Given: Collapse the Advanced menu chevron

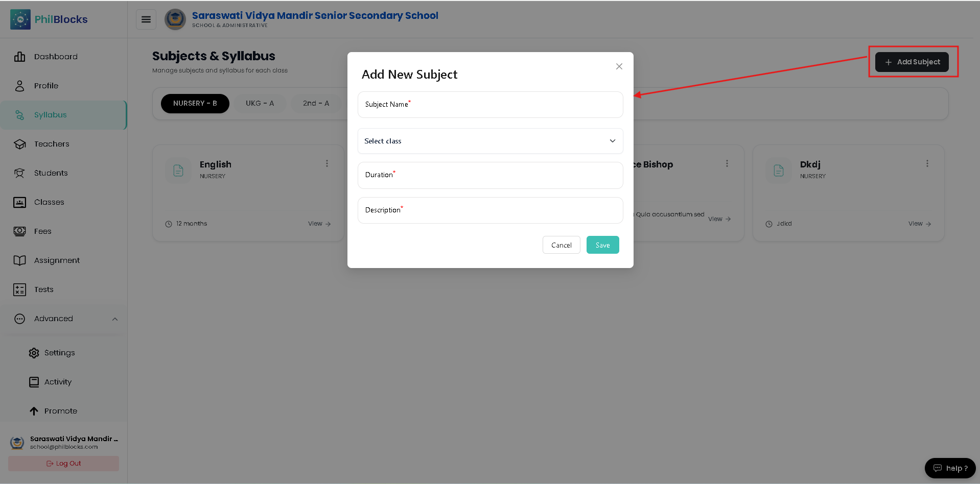Looking at the screenshot, I should pos(115,319).
